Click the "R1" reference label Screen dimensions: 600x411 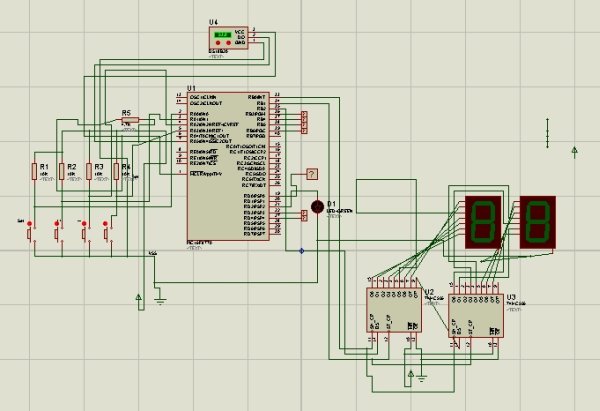pyautogui.click(x=44, y=167)
